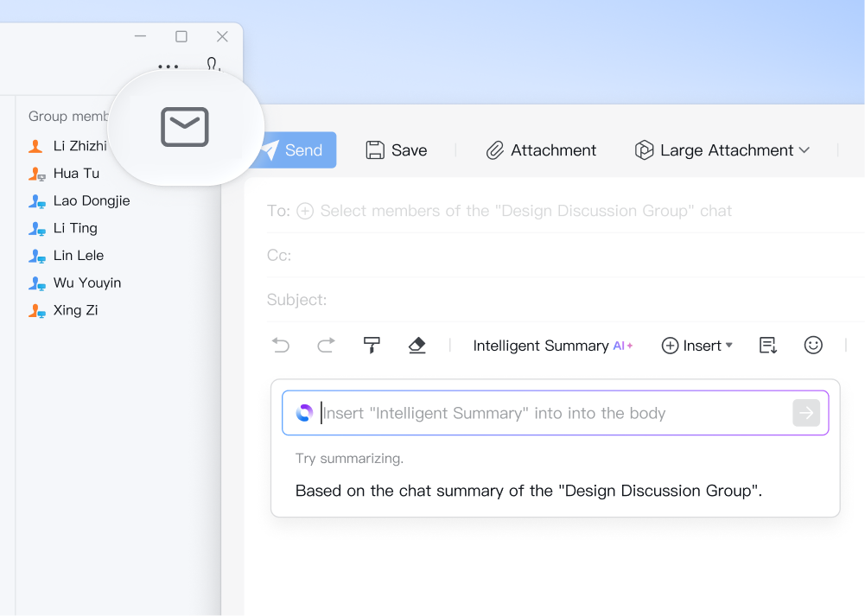The image size is (865, 616).
Task: Select the format painter tool
Action: [x=372, y=346]
